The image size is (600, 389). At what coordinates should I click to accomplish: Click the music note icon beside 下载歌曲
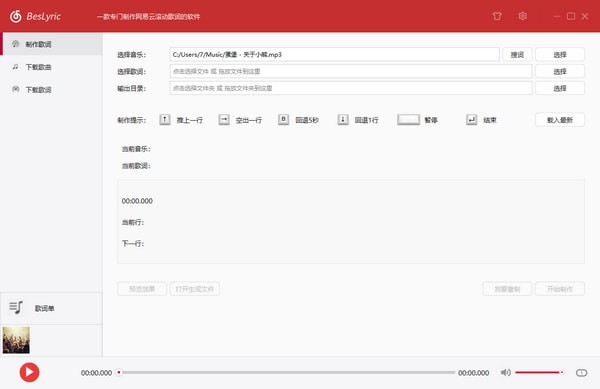click(15, 67)
